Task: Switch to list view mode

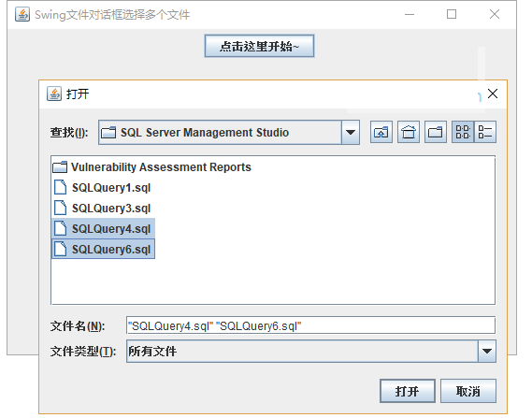Action: [x=463, y=132]
